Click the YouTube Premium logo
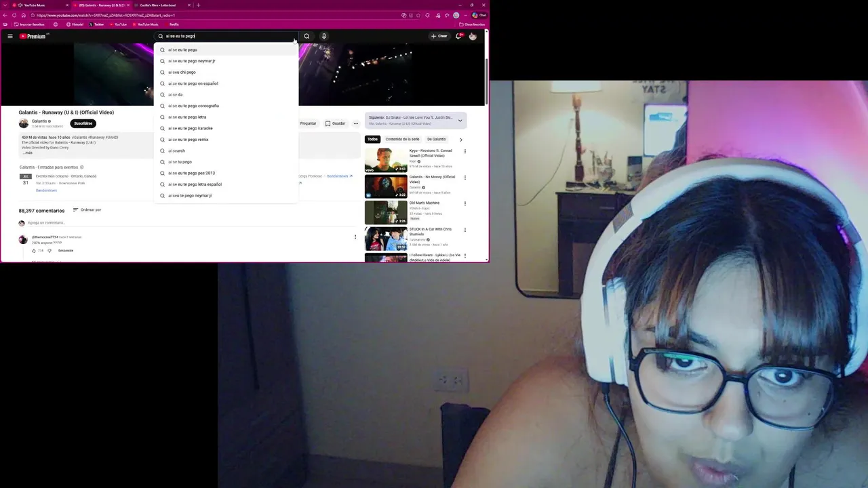Viewport: 868px width, 488px height. tap(34, 36)
